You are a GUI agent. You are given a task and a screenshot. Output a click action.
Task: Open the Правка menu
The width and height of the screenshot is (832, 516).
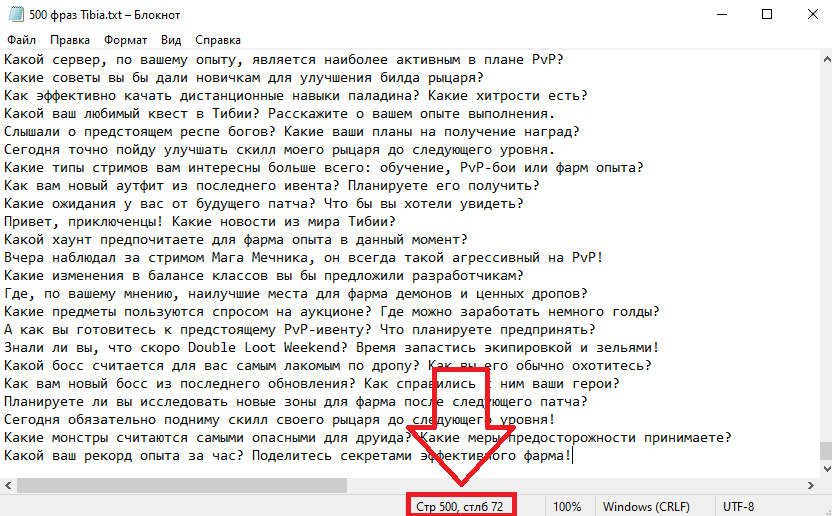[70, 40]
